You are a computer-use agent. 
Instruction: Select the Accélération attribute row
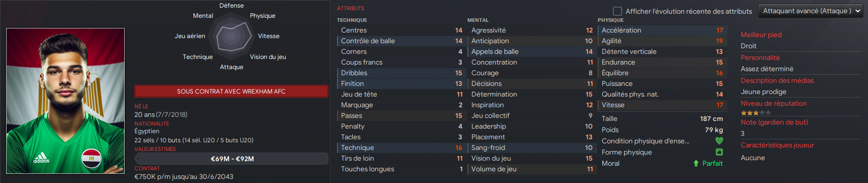(x=662, y=30)
